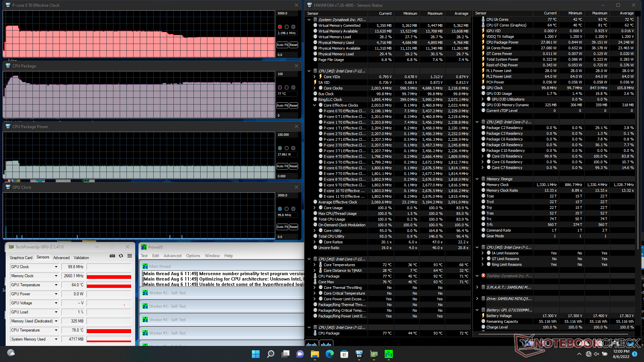Click Prime95 Main thread window icon
Viewport: 644px width, 362px height.
pyautogui.click(x=145, y=266)
